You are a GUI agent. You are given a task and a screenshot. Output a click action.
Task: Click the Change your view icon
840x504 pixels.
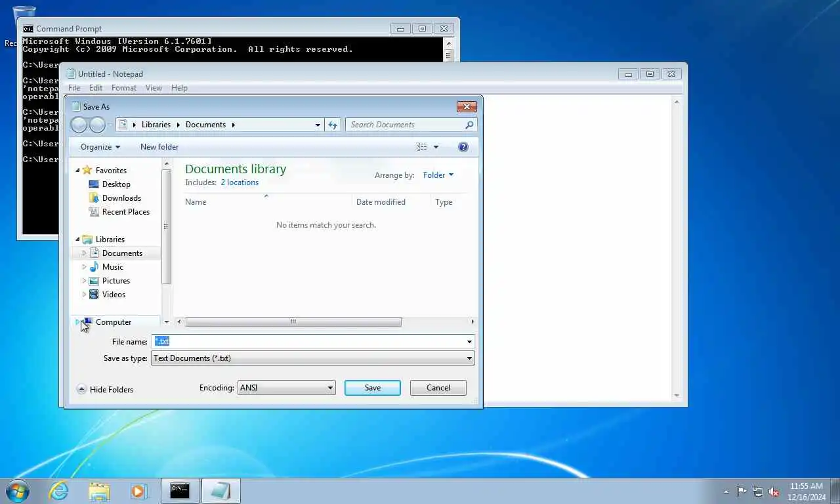(x=422, y=147)
